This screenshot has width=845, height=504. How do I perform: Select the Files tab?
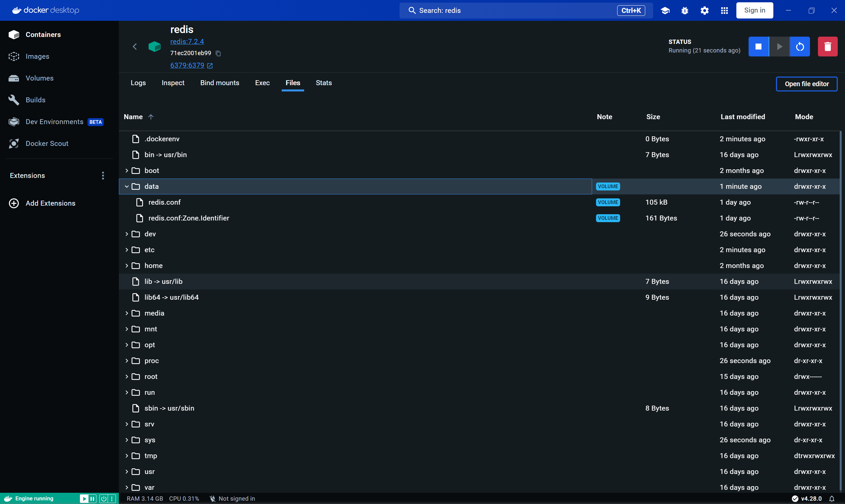tap(293, 83)
